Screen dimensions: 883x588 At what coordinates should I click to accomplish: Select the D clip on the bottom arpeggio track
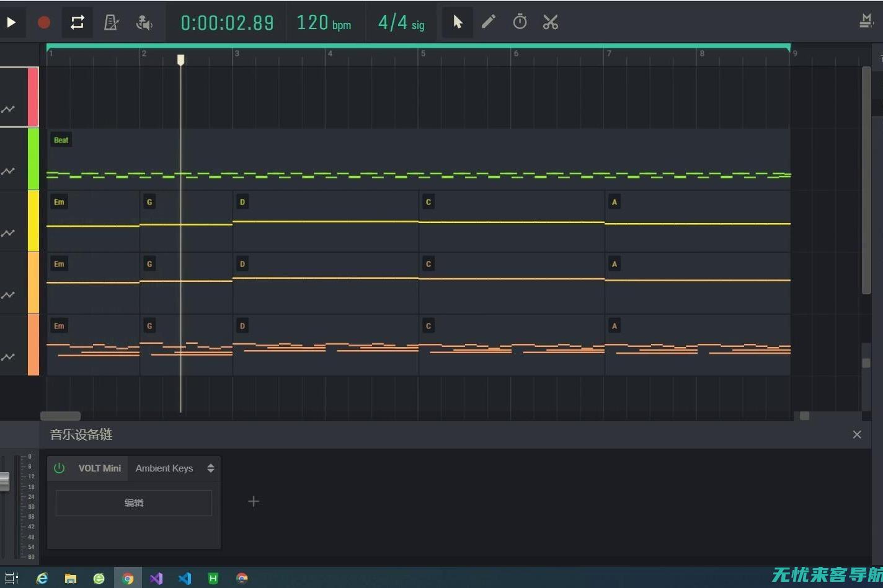pyautogui.click(x=326, y=345)
